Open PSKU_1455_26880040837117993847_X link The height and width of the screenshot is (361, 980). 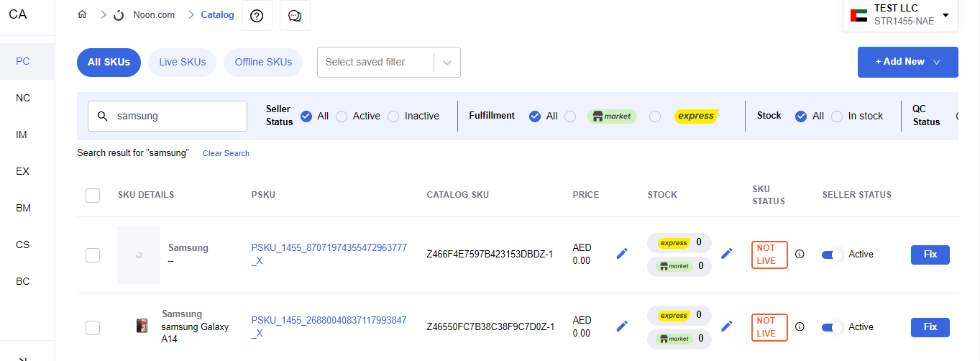(329, 326)
